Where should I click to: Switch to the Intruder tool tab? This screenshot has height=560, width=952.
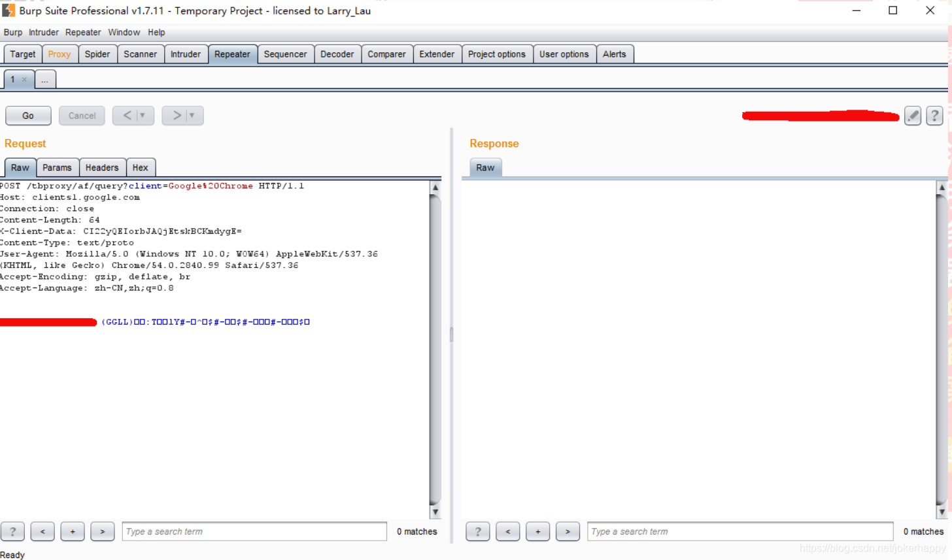pos(186,54)
